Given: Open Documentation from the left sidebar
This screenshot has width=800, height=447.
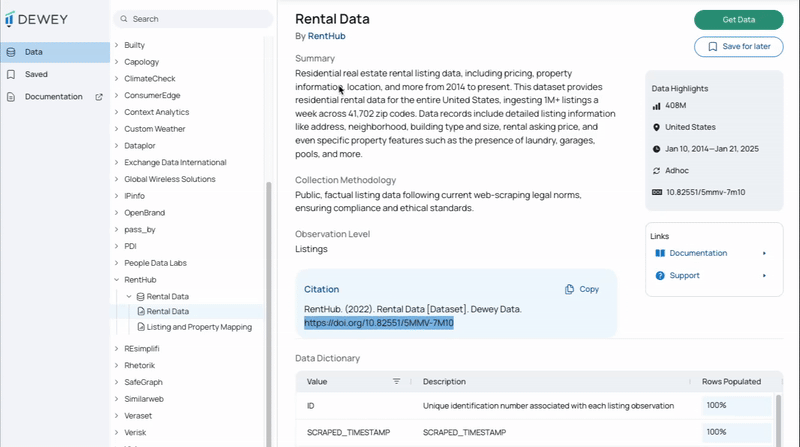Looking at the screenshot, I should (x=55, y=97).
